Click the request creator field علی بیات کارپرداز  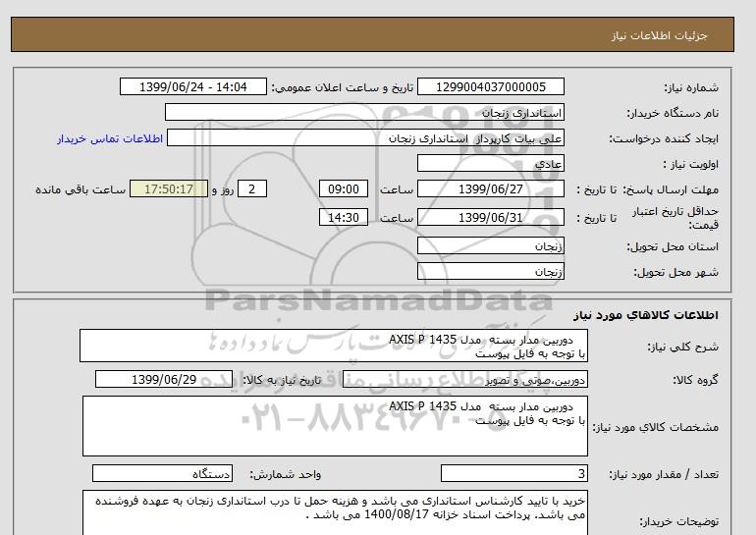(365, 137)
